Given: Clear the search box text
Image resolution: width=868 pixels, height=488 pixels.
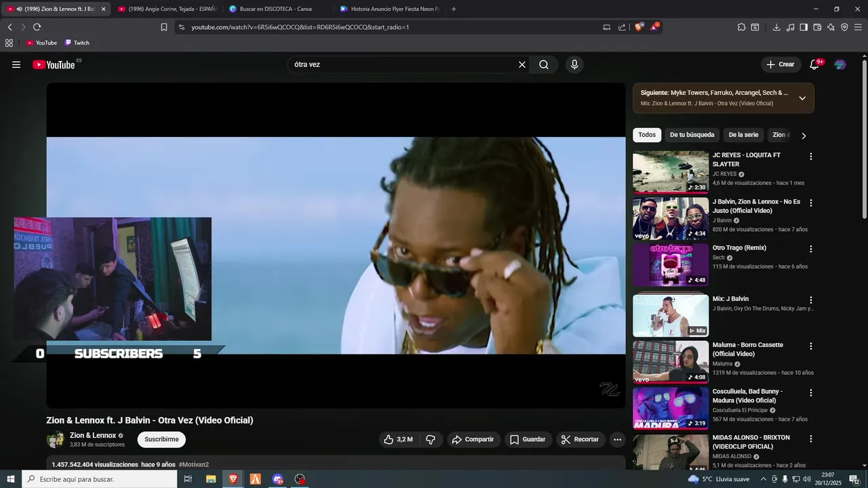Looking at the screenshot, I should pos(522,64).
